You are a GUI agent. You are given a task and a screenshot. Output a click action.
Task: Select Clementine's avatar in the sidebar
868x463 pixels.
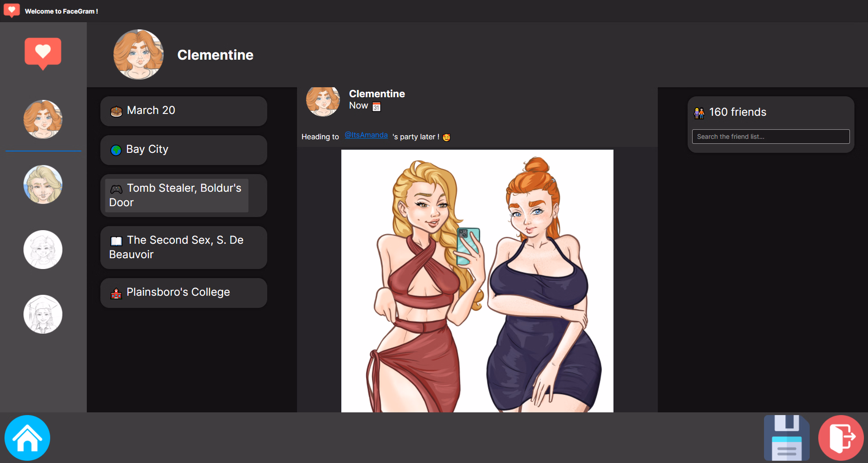[43, 119]
